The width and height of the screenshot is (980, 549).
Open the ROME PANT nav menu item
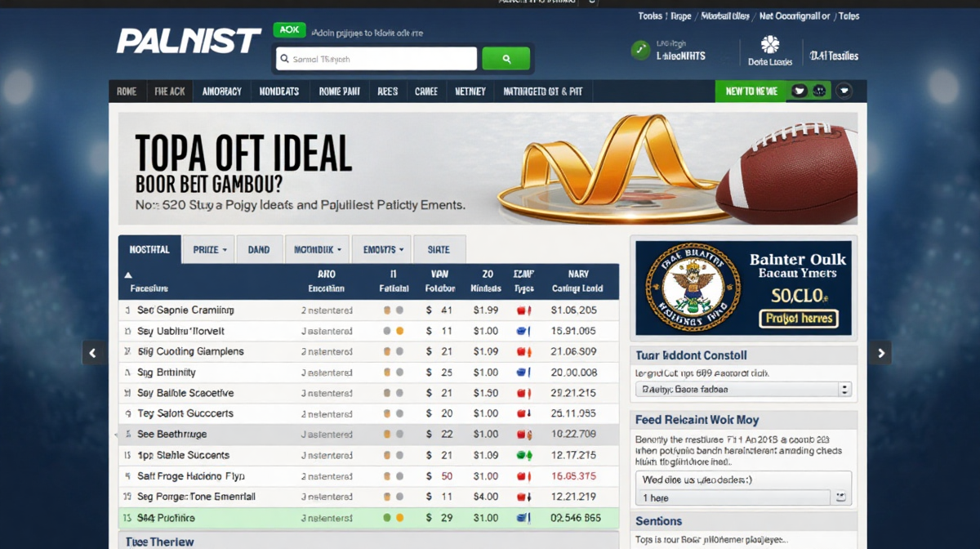point(340,91)
